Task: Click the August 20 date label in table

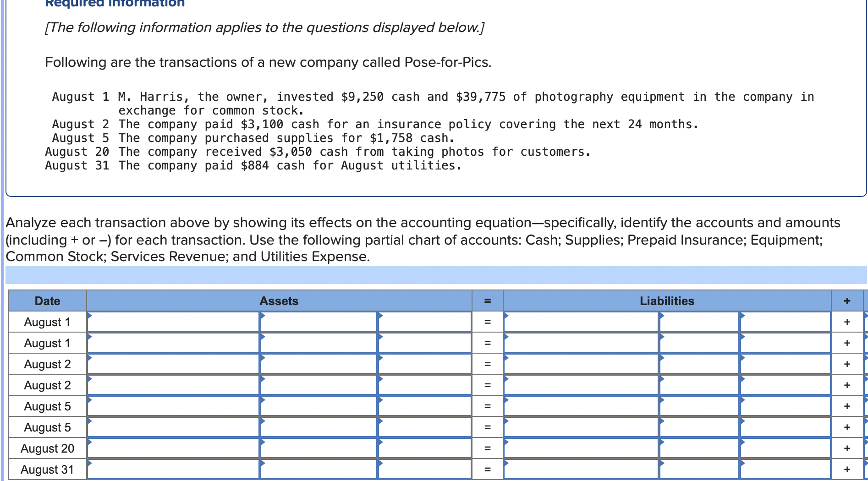Action: 48,448
